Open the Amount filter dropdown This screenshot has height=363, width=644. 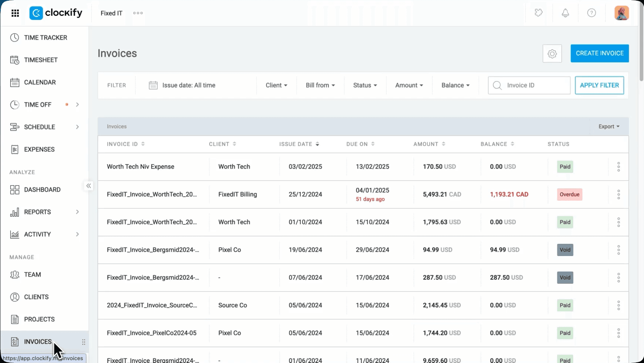(409, 85)
